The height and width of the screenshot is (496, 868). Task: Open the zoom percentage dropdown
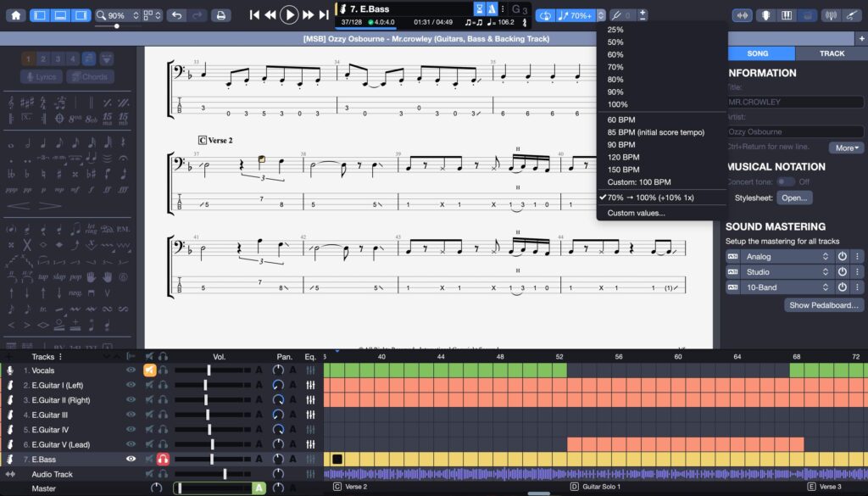[136, 14]
